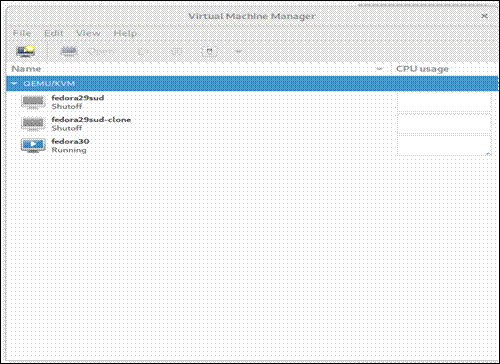Click the fedora29sud machine icon
The width and height of the screenshot is (500, 364).
tap(33, 102)
